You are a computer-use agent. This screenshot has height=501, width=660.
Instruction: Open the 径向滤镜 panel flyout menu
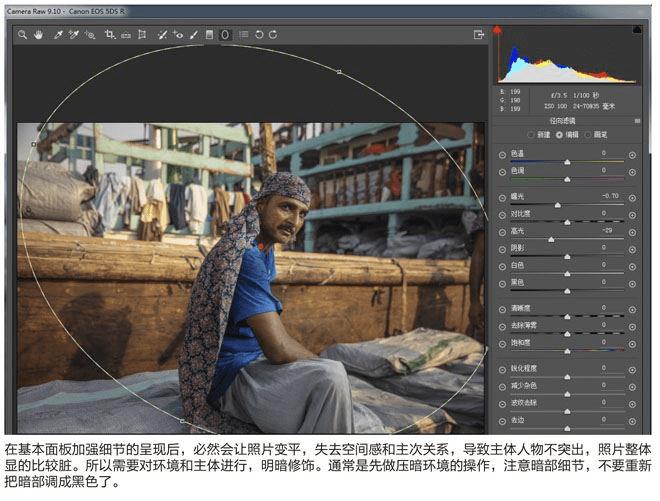coord(637,121)
